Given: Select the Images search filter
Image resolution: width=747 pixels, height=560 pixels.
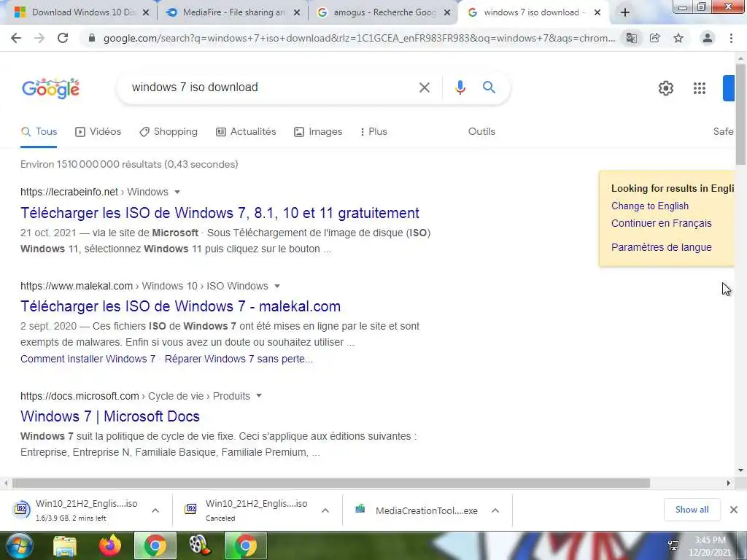Looking at the screenshot, I should coord(318,132).
